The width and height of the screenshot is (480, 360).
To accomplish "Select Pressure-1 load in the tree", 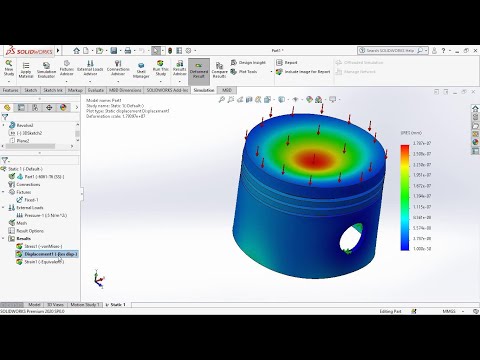I will tap(42, 215).
